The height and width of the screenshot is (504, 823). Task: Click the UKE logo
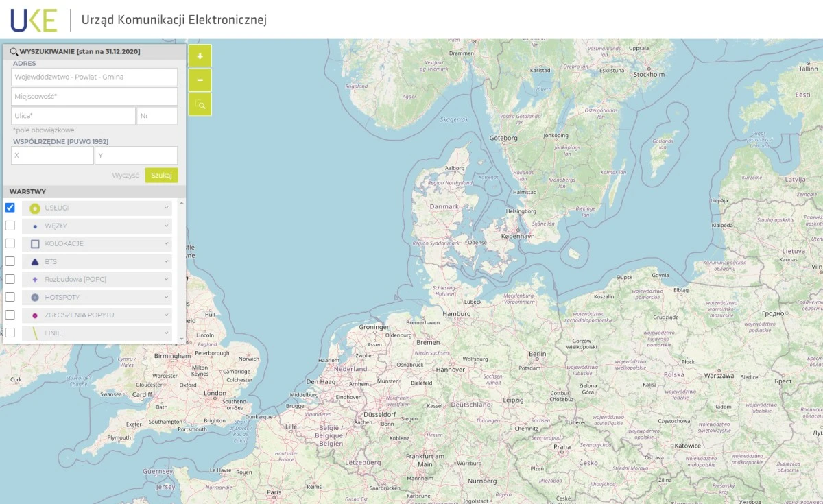point(34,21)
